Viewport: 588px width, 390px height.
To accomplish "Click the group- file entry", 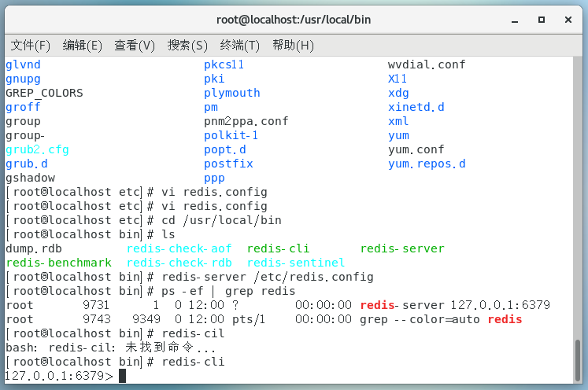I will [x=25, y=135].
